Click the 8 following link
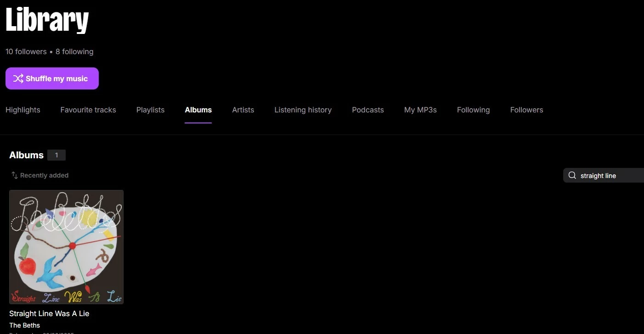This screenshot has height=334, width=644. tap(74, 52)
